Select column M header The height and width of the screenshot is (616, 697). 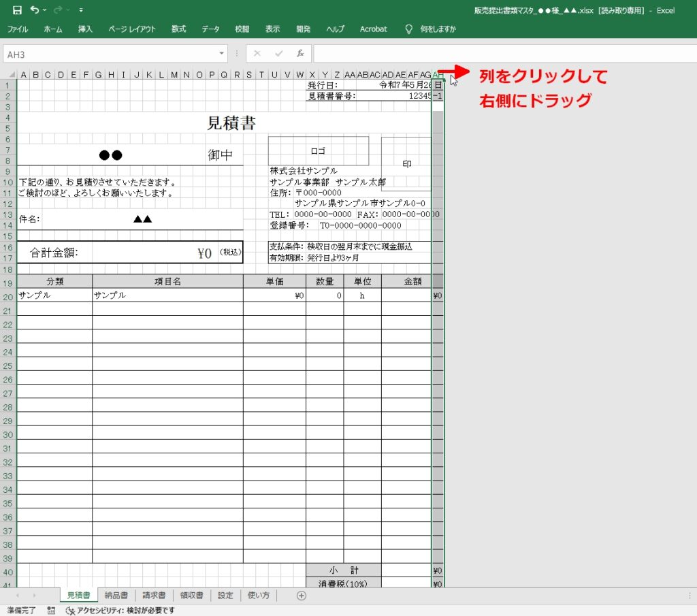point(174,75)
